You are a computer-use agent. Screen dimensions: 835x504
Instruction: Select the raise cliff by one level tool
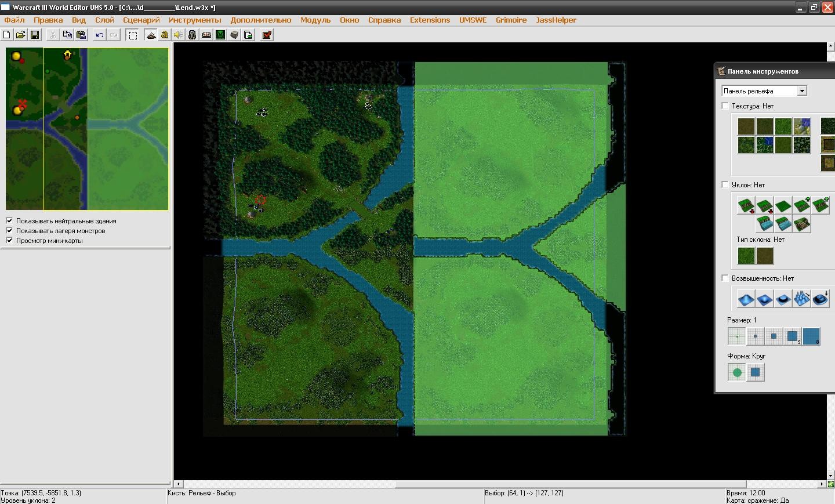(802, 205)
